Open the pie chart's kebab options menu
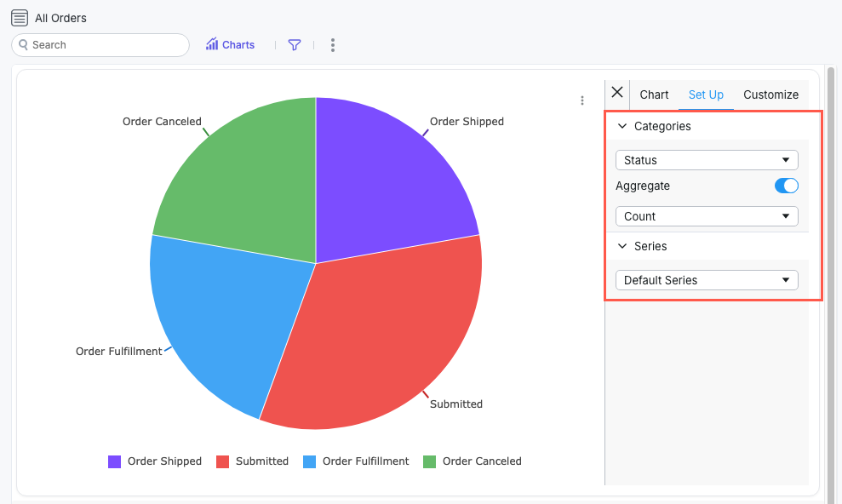The image size is (842, 504). pos(582,100)
